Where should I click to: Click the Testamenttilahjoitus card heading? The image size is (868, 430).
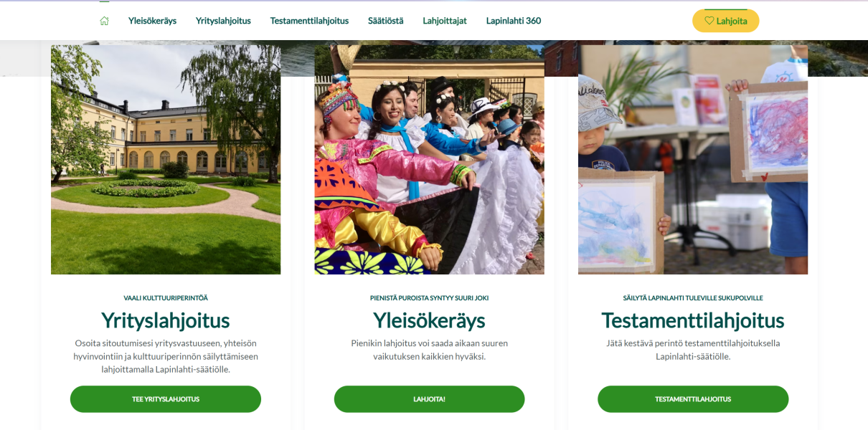coord(693,320)
